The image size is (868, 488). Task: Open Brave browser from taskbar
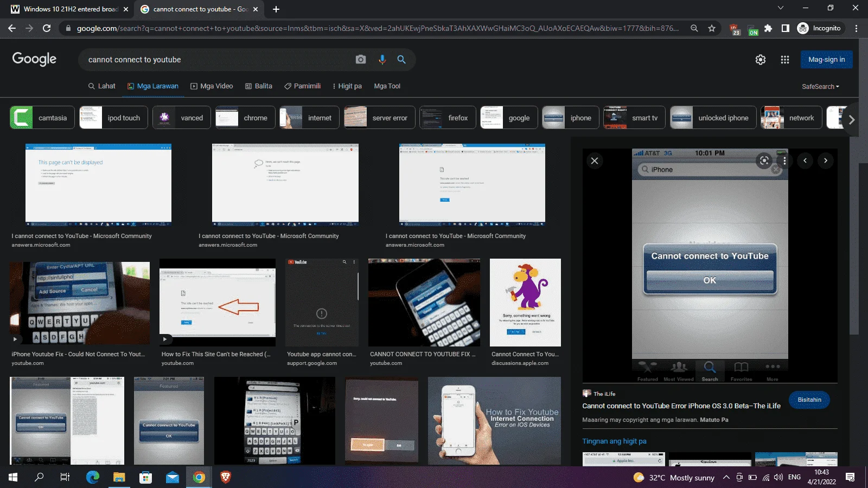(226, 477)
